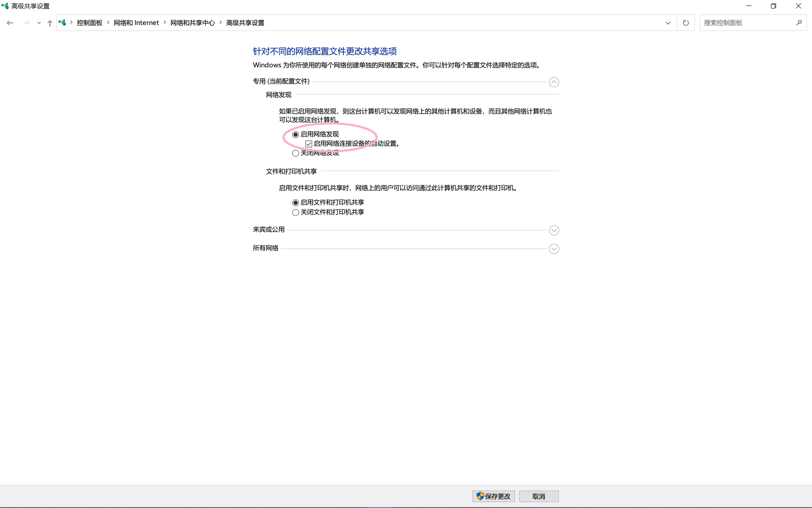Click the window title bar app icon
The width and height of the screenshot is (812, 508).
(x=5, y=6)
